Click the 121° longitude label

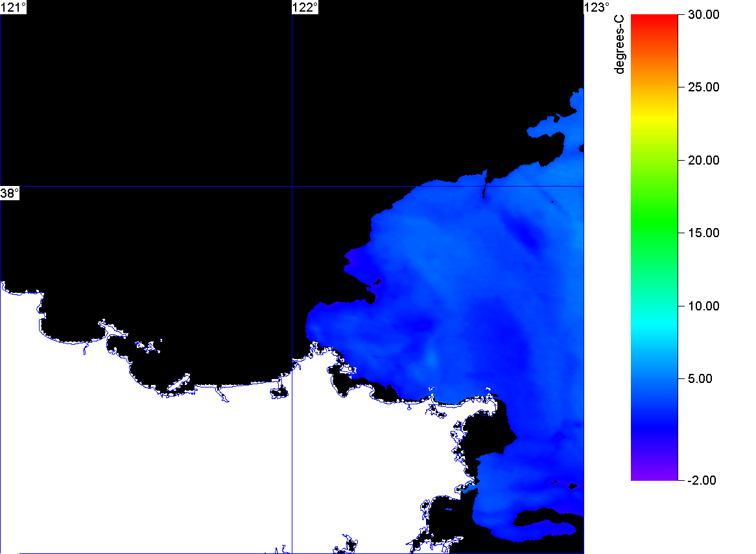[13, 7]
